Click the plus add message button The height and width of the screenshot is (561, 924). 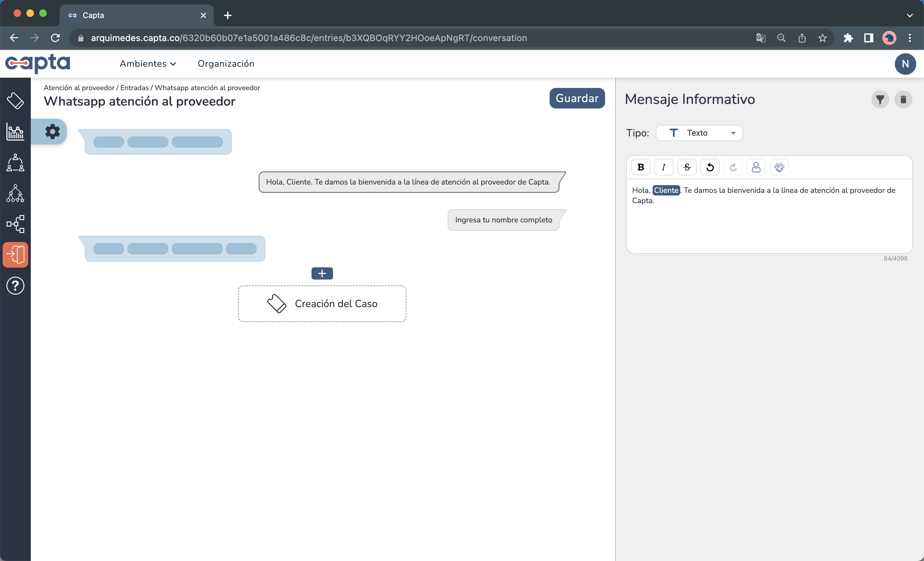click(322, 273)
